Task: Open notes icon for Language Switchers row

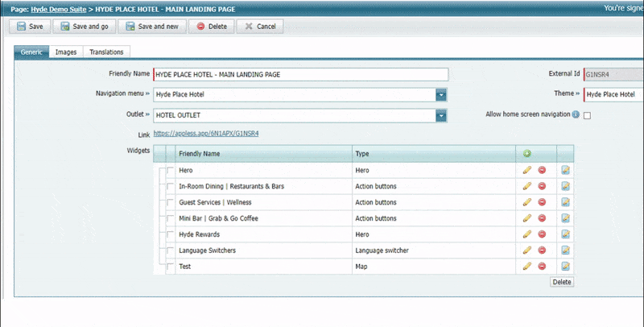Action: tap(566, 250)
